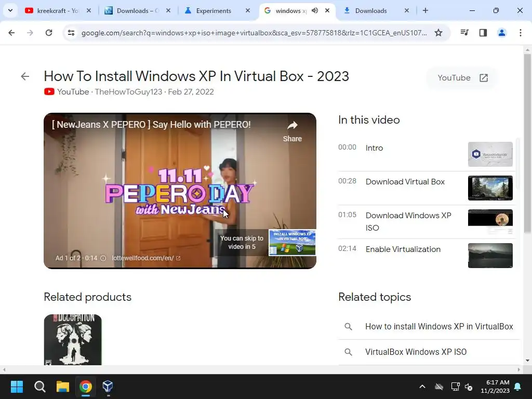Click the skip ad video preview thumbnail

[292, 243]
